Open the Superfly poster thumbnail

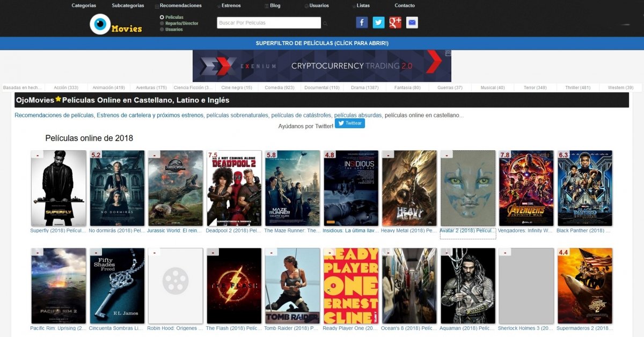[58, 188]
